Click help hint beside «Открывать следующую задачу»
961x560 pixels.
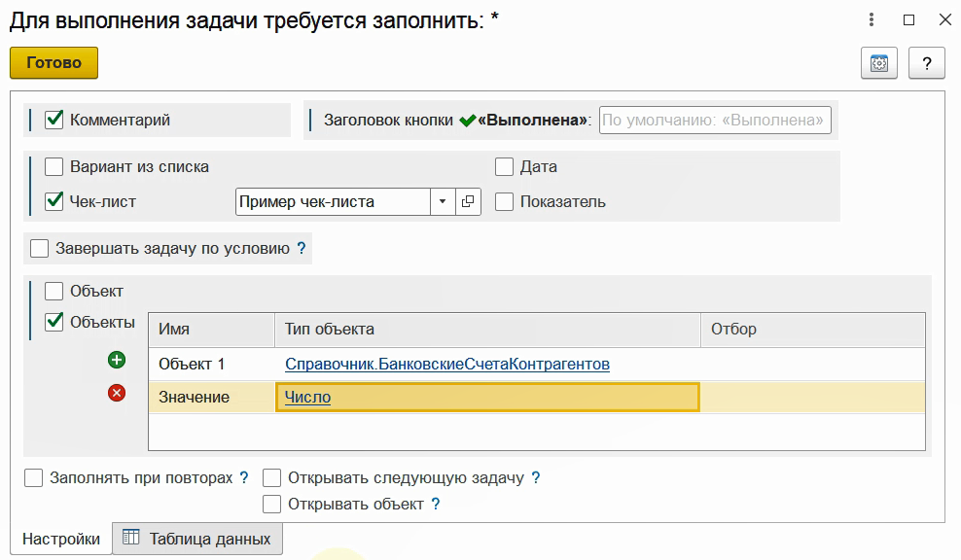536,478
